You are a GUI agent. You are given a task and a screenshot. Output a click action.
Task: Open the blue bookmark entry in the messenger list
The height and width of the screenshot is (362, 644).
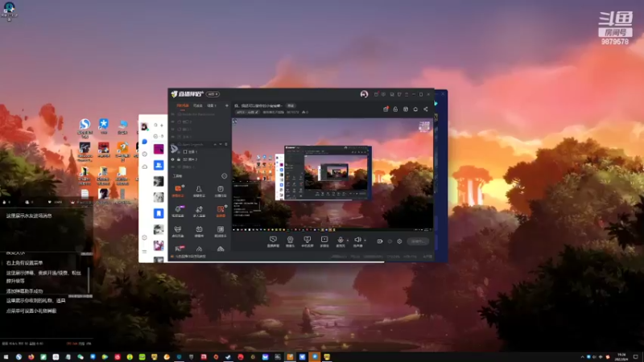click(159, 213)
